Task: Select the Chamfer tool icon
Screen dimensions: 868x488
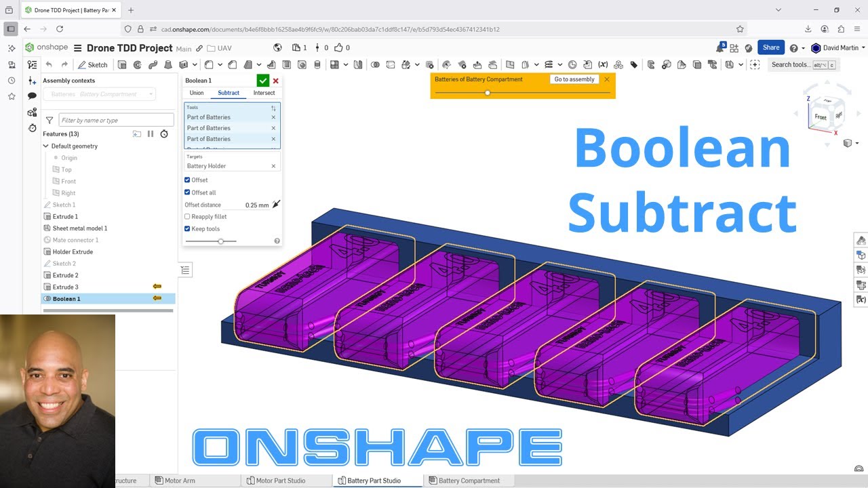Action: point(233,65)
